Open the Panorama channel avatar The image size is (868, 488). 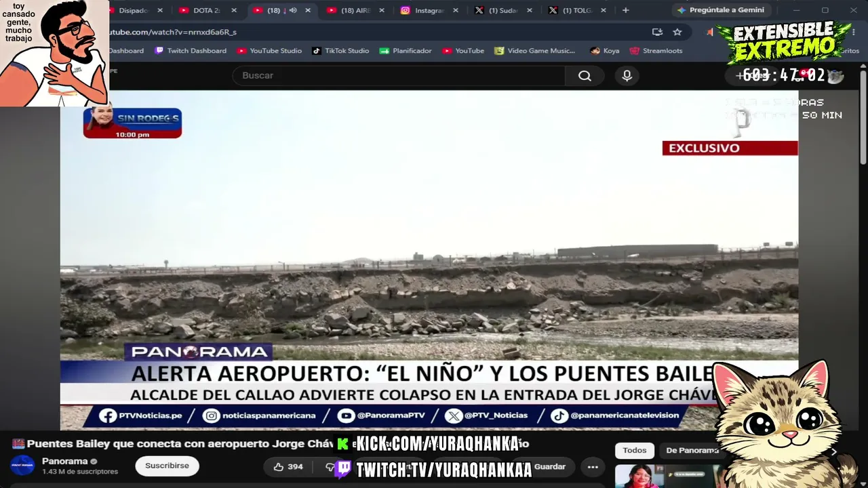pos(22,466)
